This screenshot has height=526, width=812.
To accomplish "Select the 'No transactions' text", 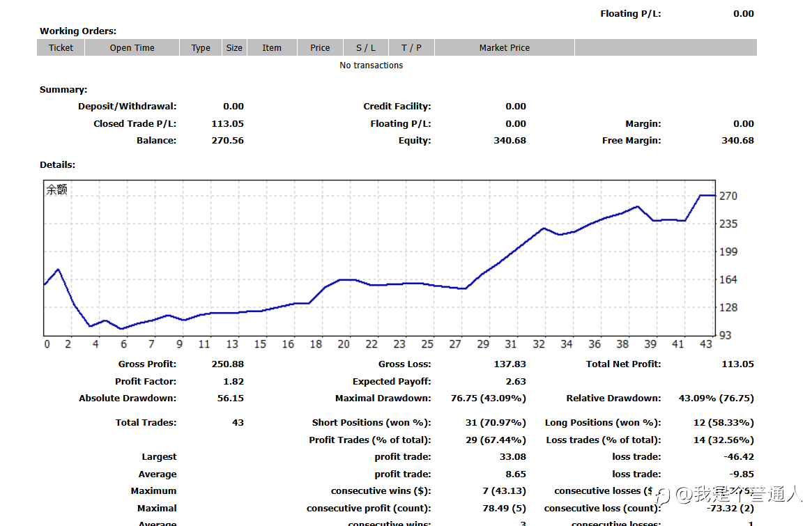I will click(371, 65).
